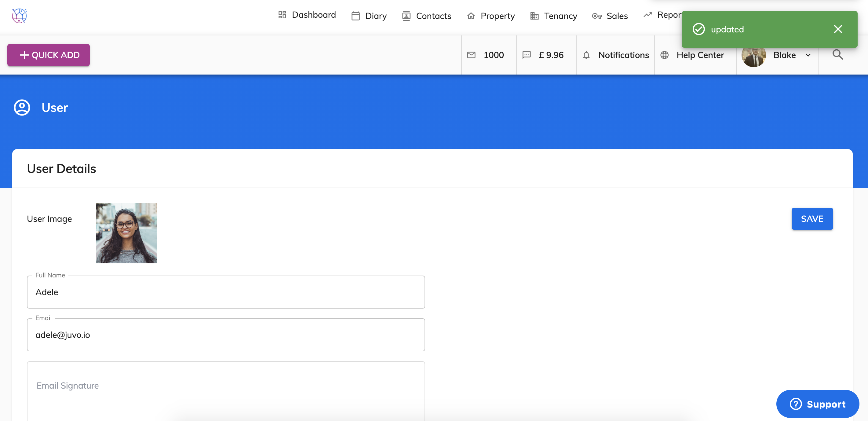The image size is (868, 421).
Task: Focus the Full Name input field
Action: [x=226, y=292]
